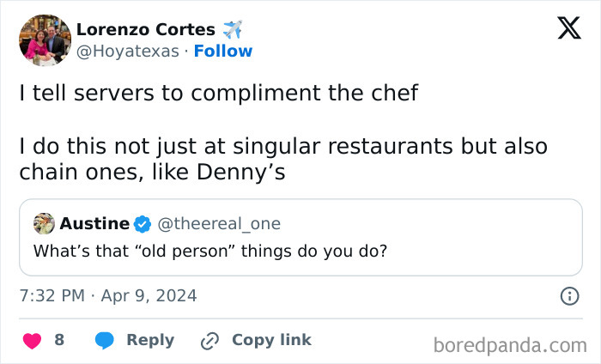Click the copy link chain icon
The width and height of the screenshot is (601, 364).
click(209, 341)
